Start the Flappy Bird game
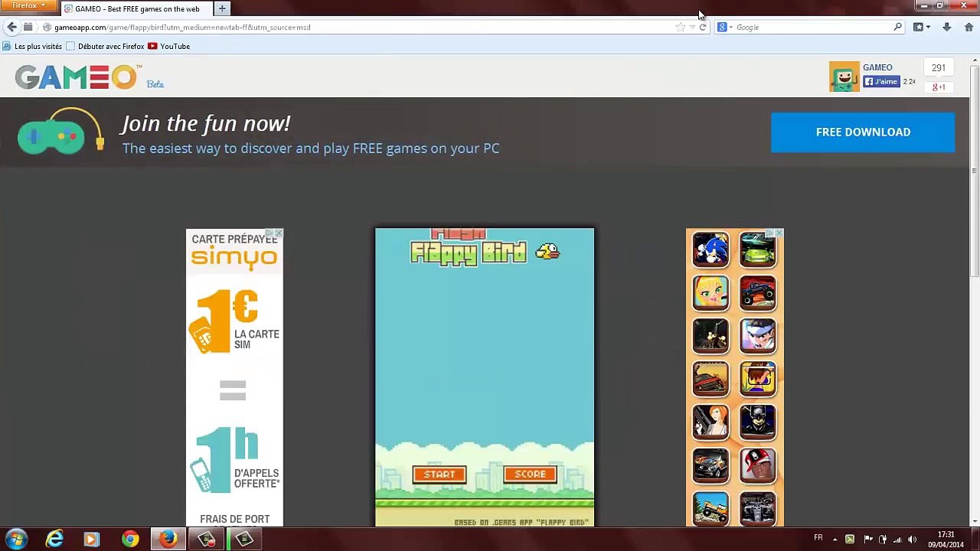The width and height of the screenshot is (980, 551). click(x=439, y=474)
